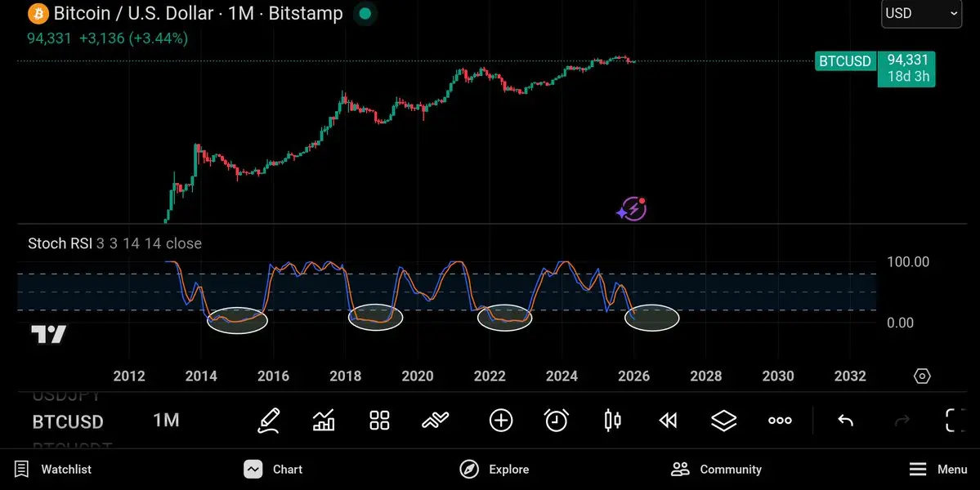The height and width of the screenshot is (490, 980).
Task: Open the USD currency dropdown
Action: point(921,13)
